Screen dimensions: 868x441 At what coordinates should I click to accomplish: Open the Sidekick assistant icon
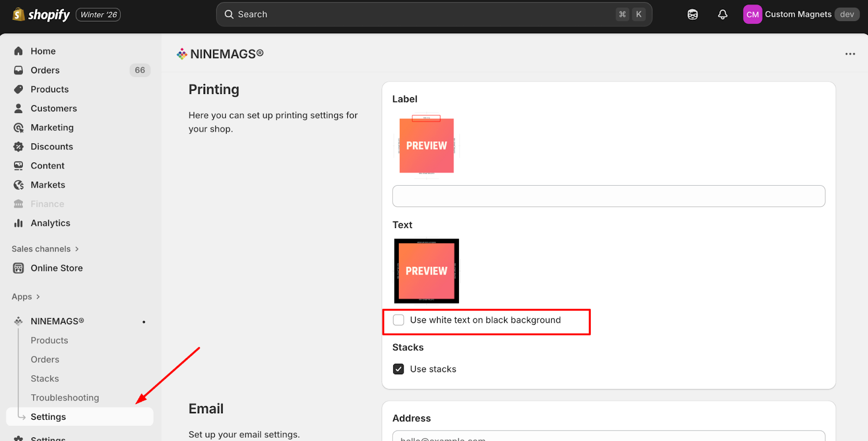point(693,15)
